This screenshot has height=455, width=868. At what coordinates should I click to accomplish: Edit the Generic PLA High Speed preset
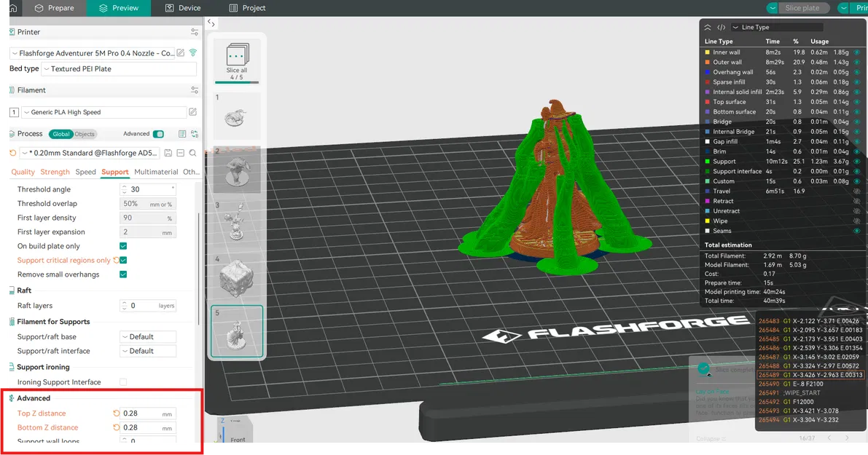(x=192, y=111)
